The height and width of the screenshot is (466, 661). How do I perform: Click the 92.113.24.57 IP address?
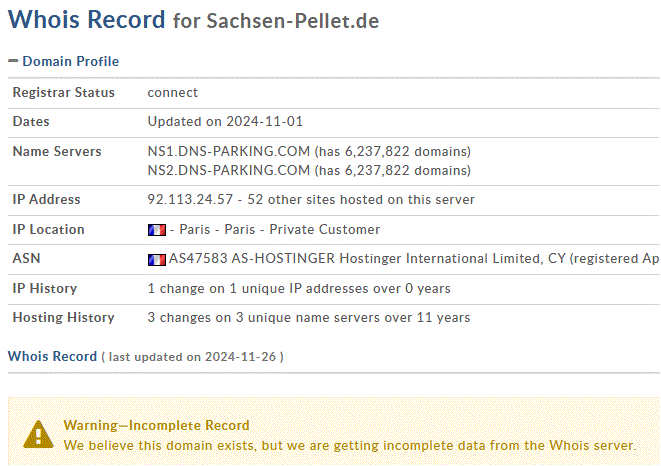[x=190, y=199]
